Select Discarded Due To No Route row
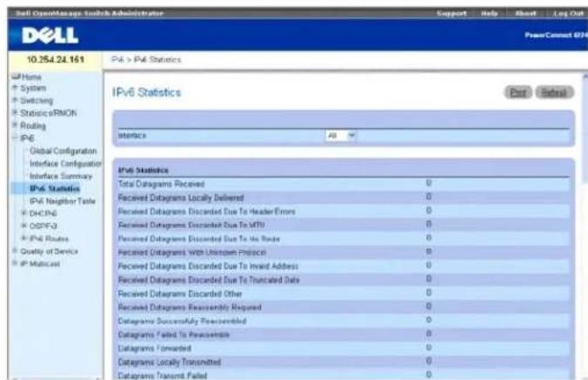 click(x=344, y=239)
